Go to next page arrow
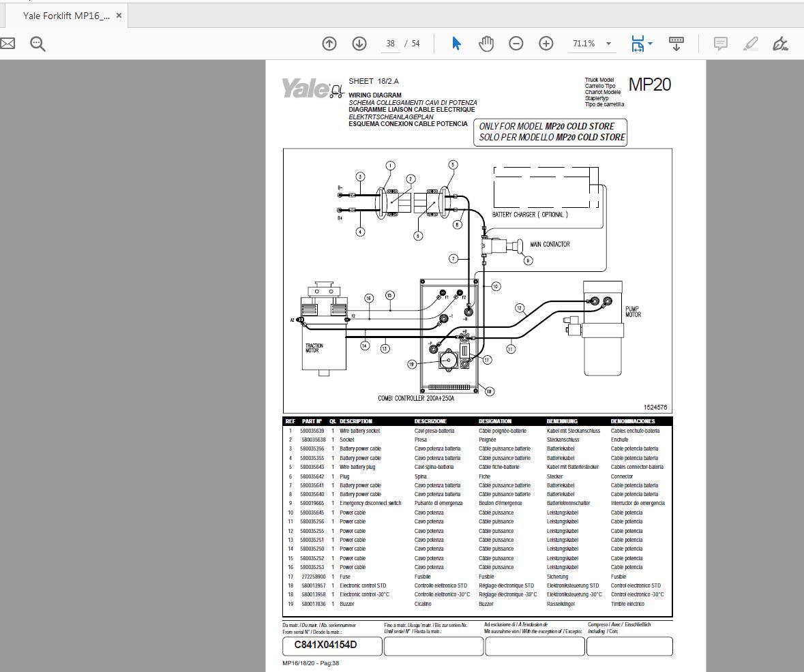 click(x=359, y=44)
